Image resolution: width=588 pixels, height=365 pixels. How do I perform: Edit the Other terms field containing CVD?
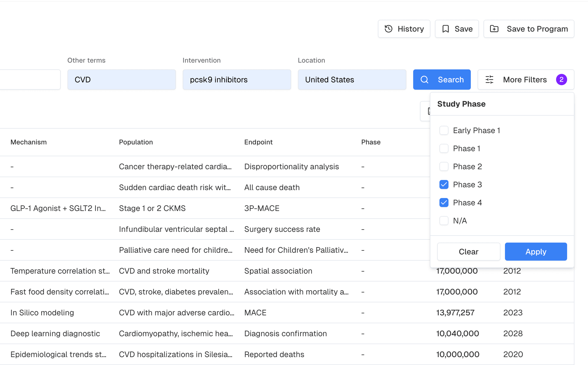click(x=121, y=80)
